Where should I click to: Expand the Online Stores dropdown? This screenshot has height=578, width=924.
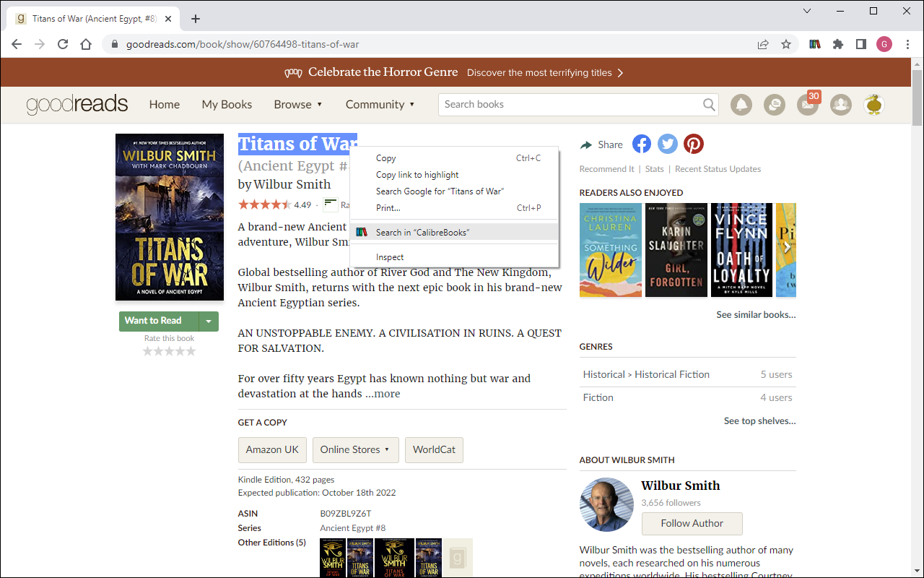coord(355,449)
